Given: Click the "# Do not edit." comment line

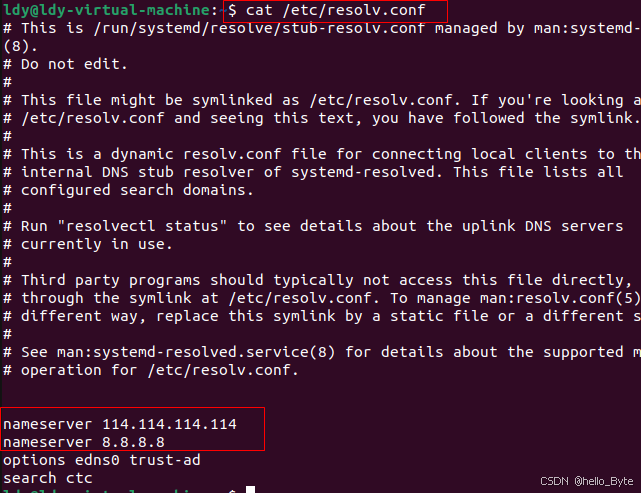Looking at the screenshot, I should [66, 64].
